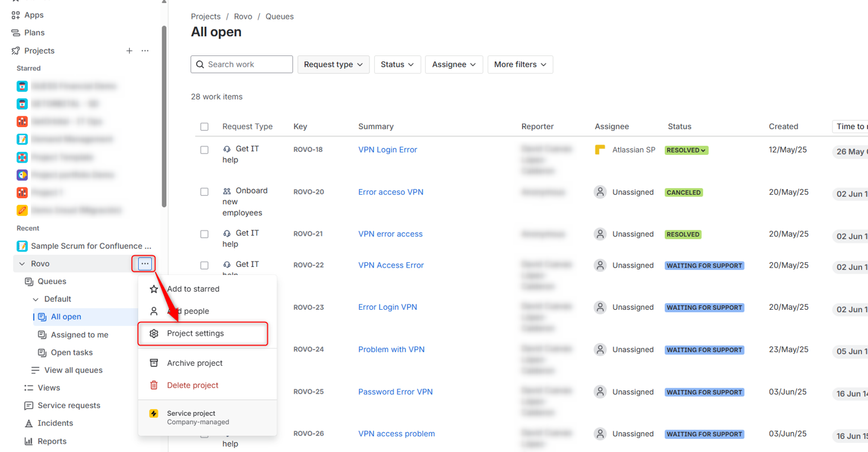The image size is (868, 452).
Task: Open Incidents via its warning icon
Action: tap(28, 423)
